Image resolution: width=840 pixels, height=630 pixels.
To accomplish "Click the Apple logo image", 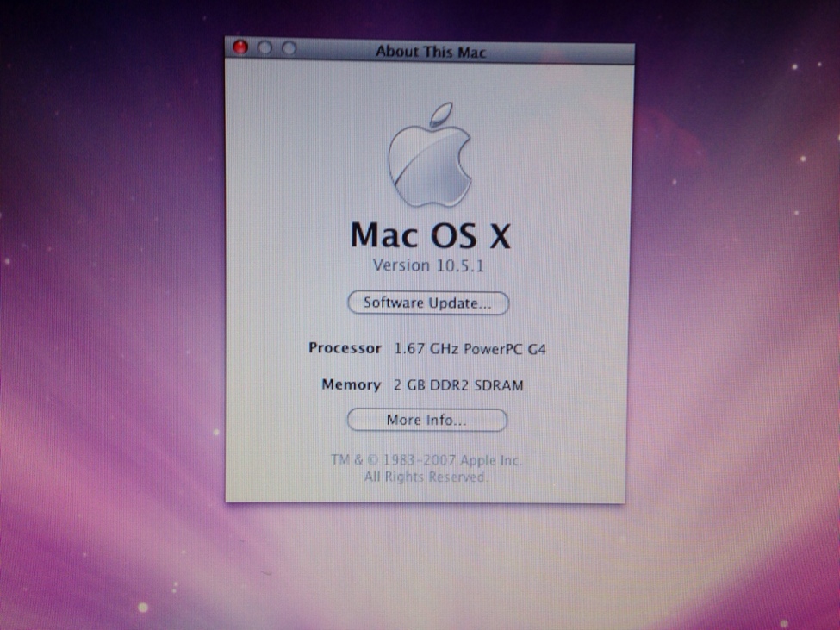I will point(430,155).
